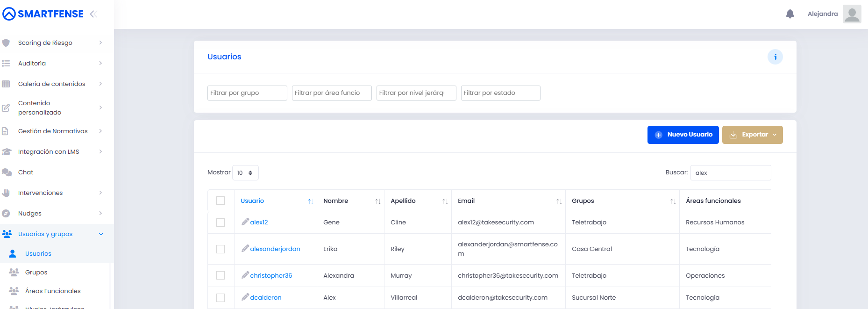Open the Mostrar entries dropdown
This screenshot has height=309, width=868.
tap(245, 173)
